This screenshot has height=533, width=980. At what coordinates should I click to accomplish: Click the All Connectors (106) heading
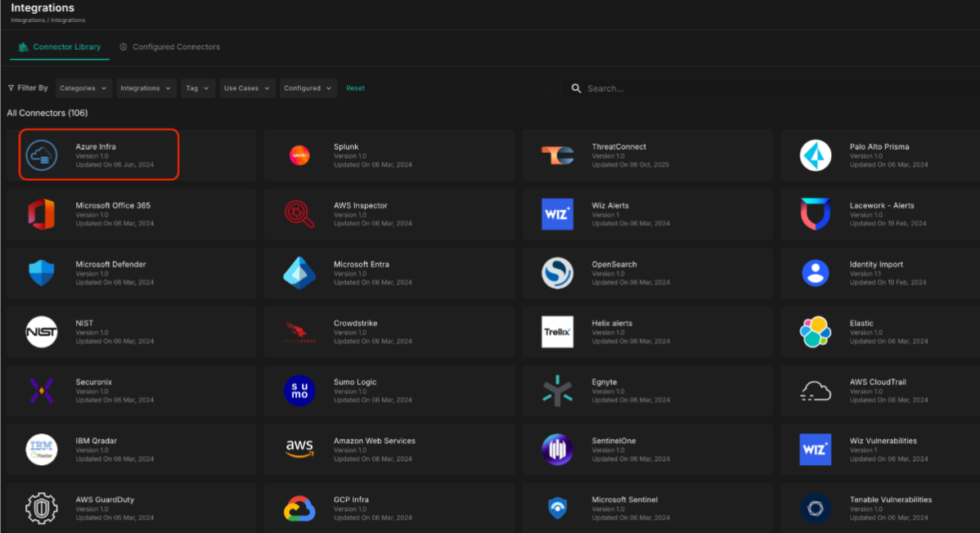(x=47, y=113)
